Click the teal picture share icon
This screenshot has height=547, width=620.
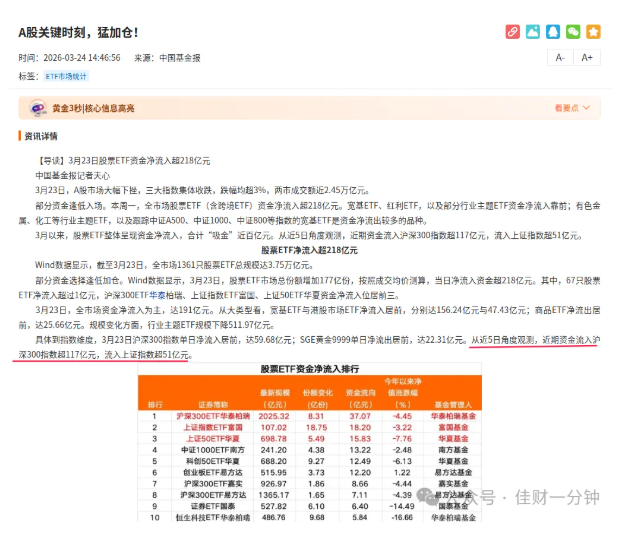533,32
